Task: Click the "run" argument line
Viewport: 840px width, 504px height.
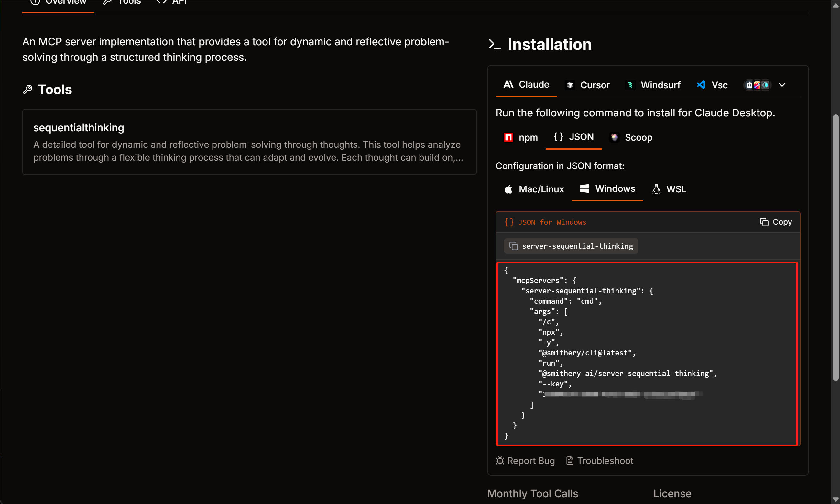Action: point(551,363)
